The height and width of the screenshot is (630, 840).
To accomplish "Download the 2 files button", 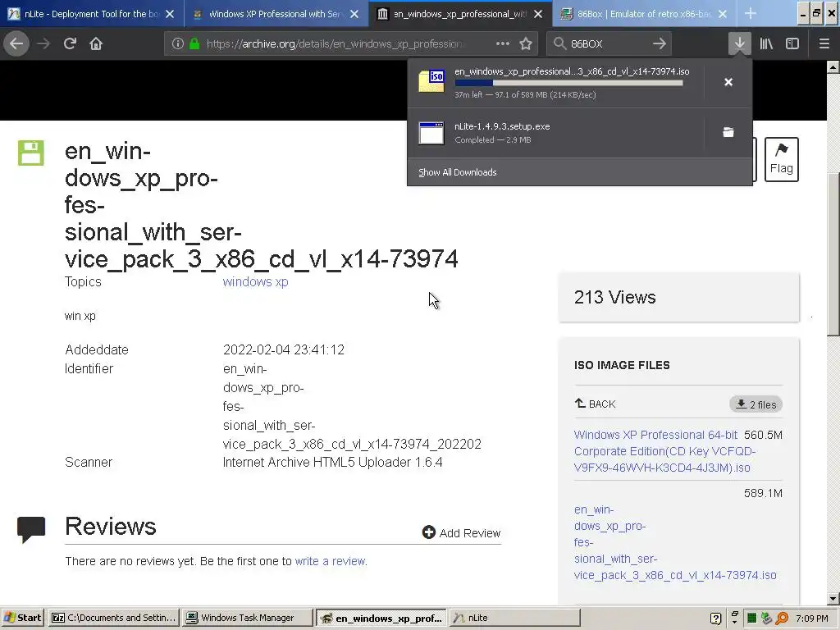I will coord(756,404).
